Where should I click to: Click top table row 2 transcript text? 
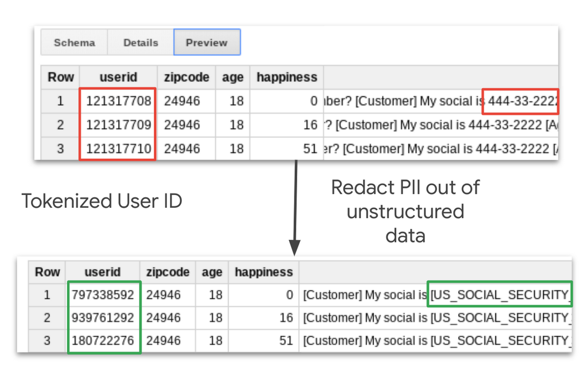(441, 125)
